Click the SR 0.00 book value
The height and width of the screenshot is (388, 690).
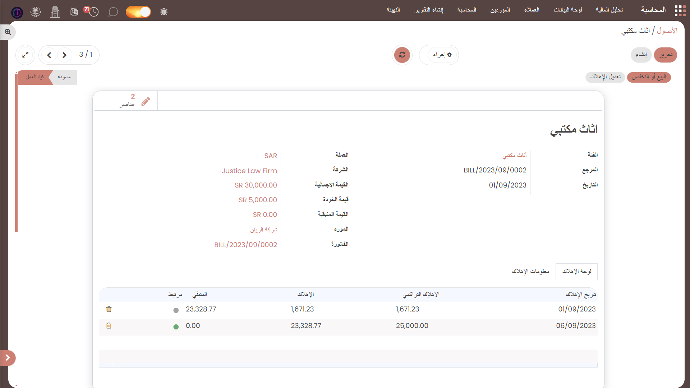tap(265, 215)
